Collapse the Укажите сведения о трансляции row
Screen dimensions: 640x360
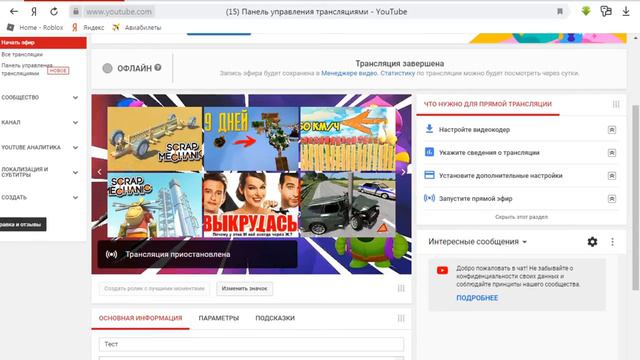pos(611,153)
